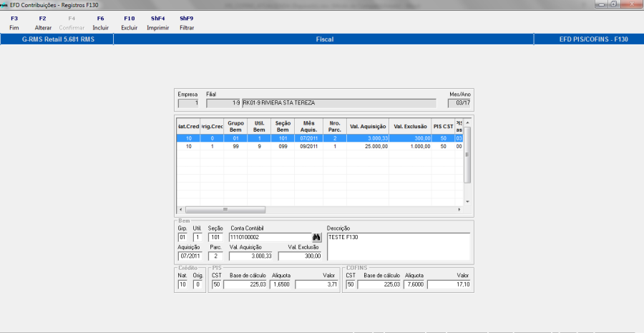This screenshot has width=644, height=333.
Task: Click the PIS Base de cálculo field
Action: (x=245, y=284)
